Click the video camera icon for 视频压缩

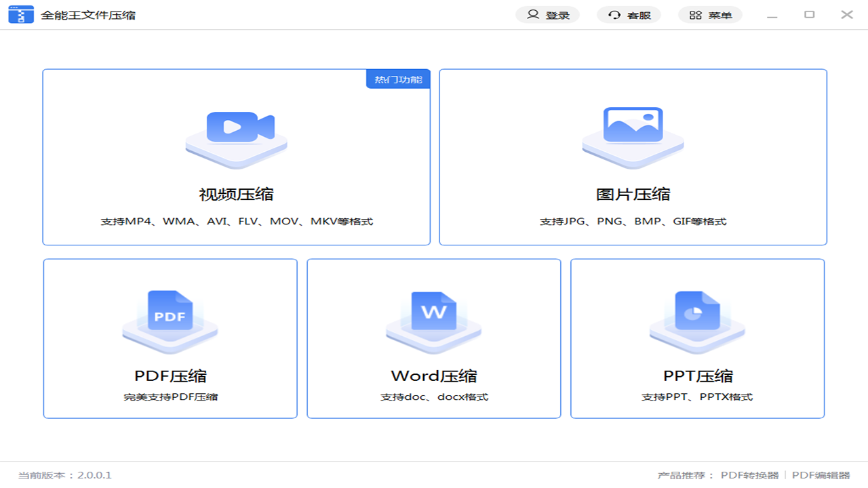coord(236,130)
